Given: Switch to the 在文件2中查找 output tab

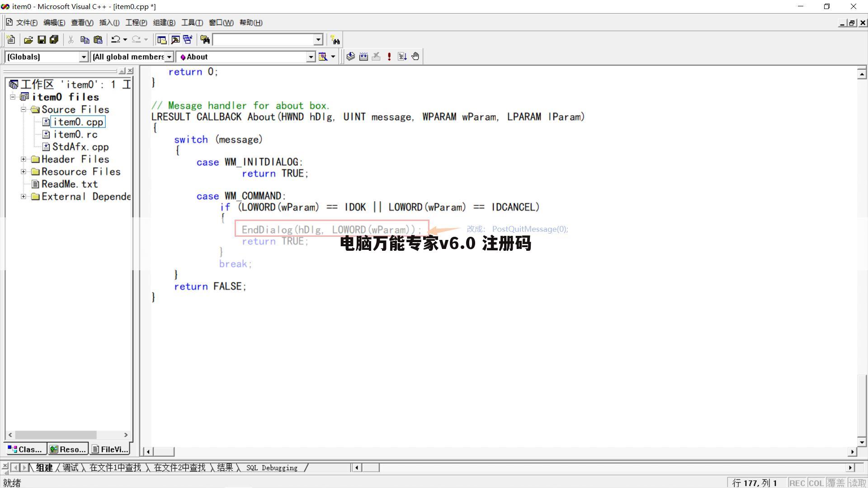Looking at the screenshot, I should pyautogui.click(x=179, y=468).
